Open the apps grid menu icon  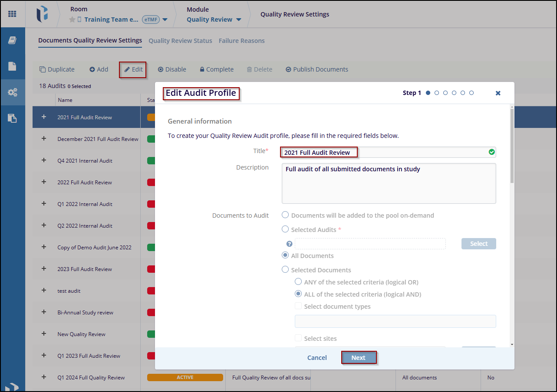coord(12,14)
